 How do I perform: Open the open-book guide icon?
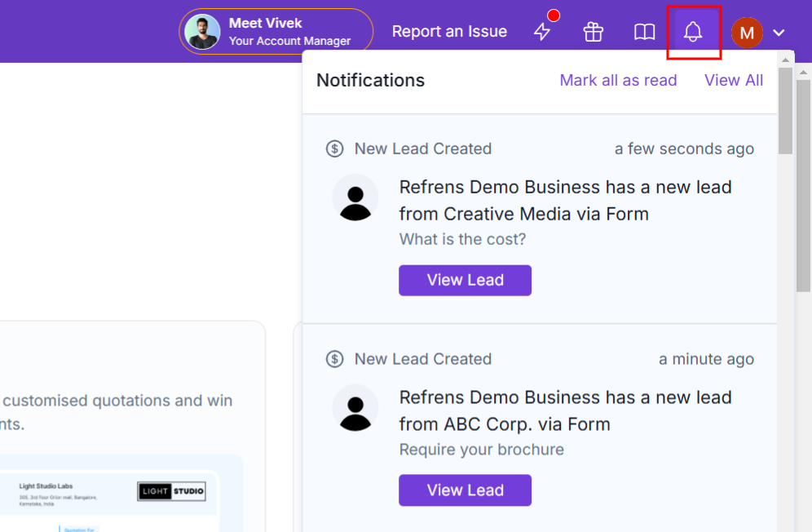pos(644,32)
